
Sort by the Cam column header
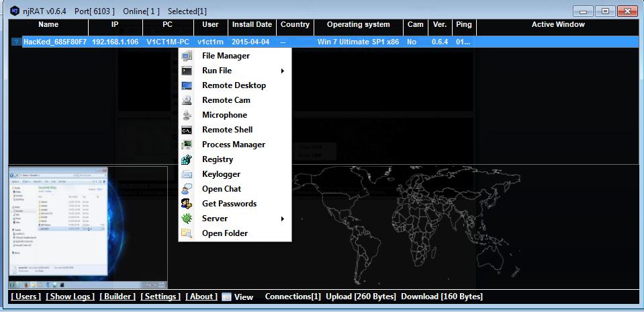pyautogui.click(x=416, y=25)
